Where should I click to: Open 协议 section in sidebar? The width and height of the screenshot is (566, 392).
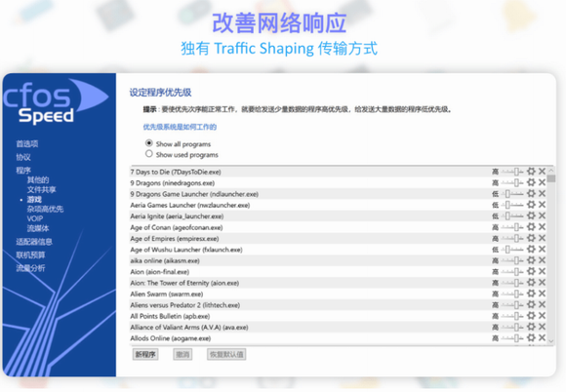(x=23, y=157)
